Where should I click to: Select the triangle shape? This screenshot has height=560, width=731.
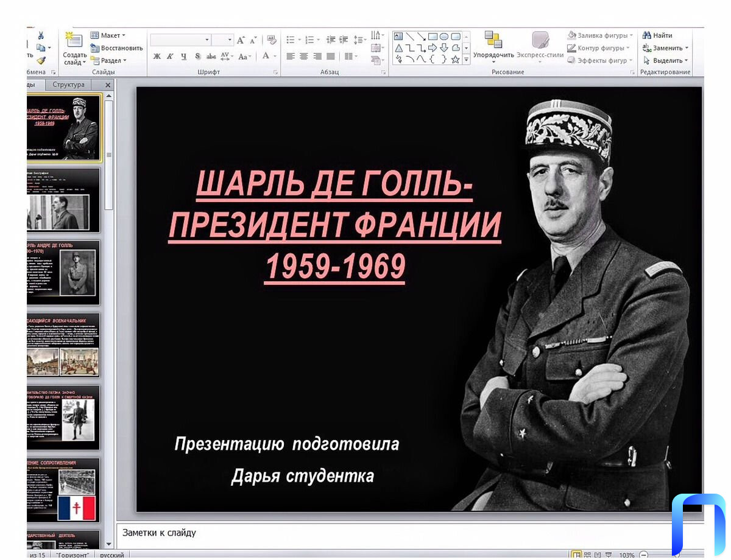point(398,48)
